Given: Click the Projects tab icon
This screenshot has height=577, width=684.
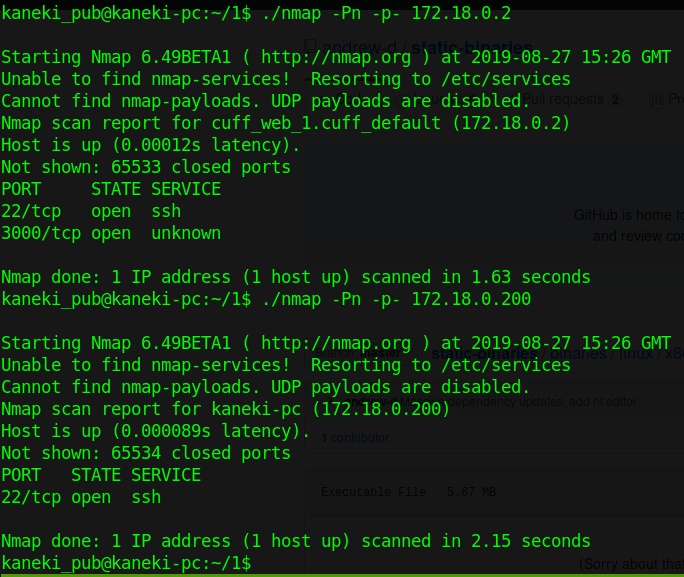Looking at the screenshot, I should (x=656, y=99).
